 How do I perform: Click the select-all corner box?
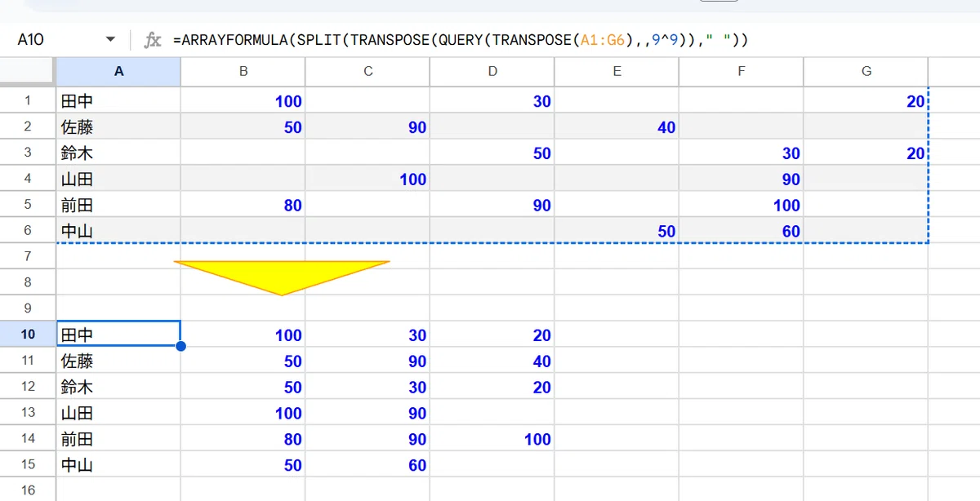[x=28, y=72]
